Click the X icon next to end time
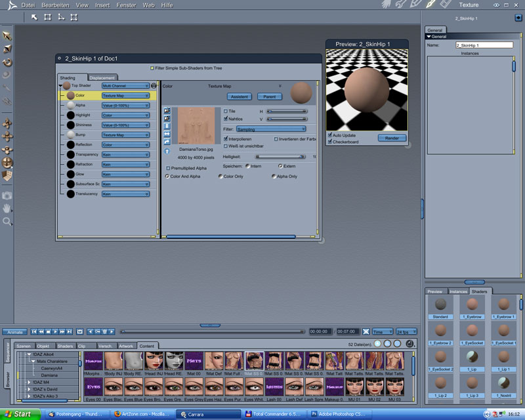The width and height of the screenshot is (525, 420). 366,331
